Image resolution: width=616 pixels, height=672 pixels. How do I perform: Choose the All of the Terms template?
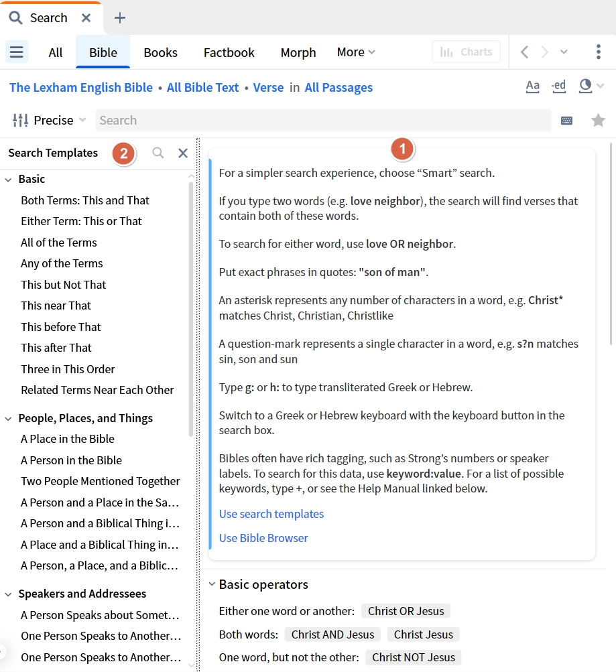point(59,243)
